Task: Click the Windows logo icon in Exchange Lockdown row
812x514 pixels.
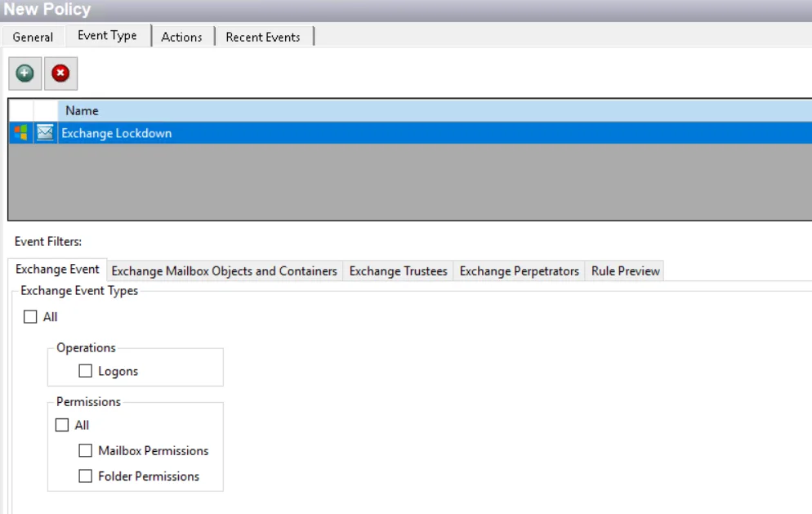Action: (21, 132)
